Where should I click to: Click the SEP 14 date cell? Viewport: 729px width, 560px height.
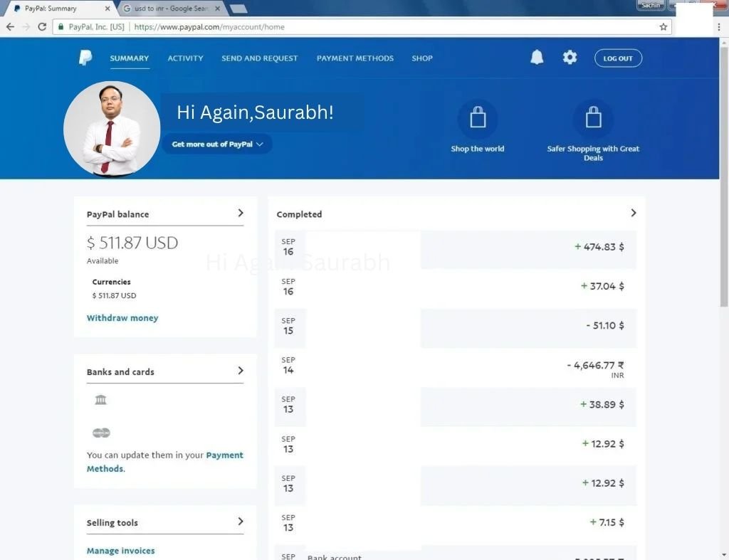coord(289,366)
